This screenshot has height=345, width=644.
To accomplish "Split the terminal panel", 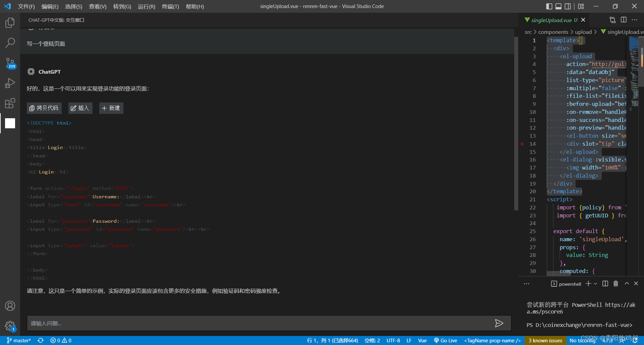I will pyautogui.click(x=605, y=283).
